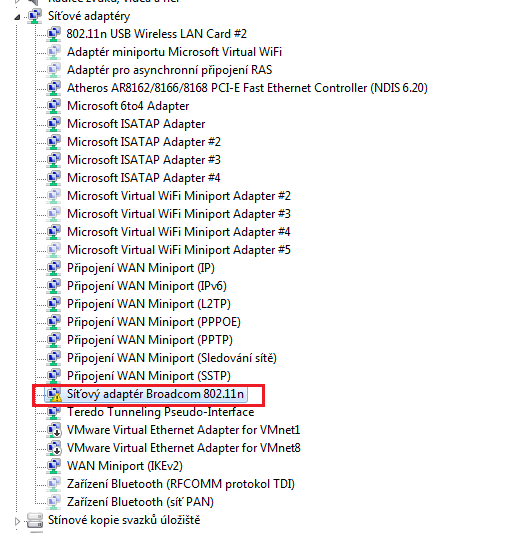This screenshot has width=511, height=533.
Task: Select Microsoft Virtual WiFi Miniport Adapter #4
Action: [179, 232]
